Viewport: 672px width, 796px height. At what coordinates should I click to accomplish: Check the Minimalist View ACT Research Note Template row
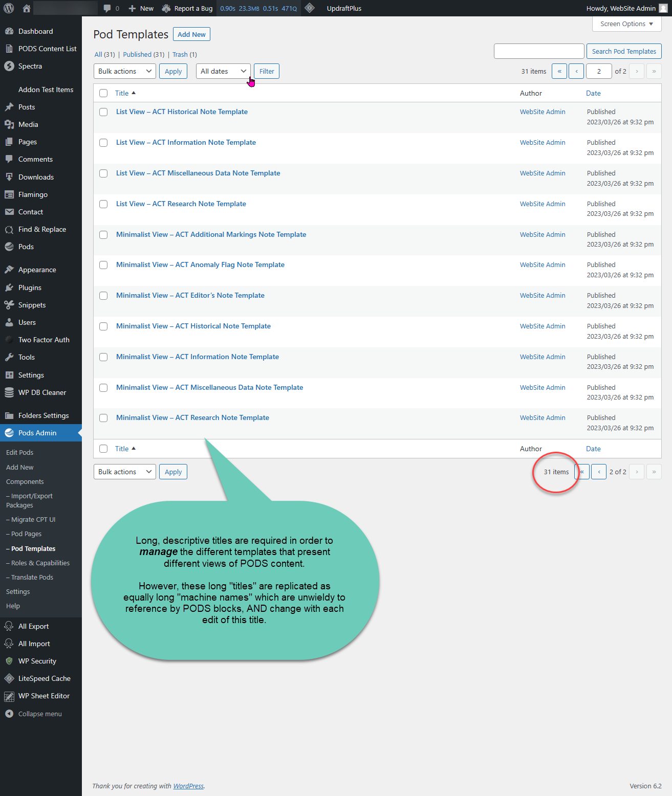click(103, 418)
